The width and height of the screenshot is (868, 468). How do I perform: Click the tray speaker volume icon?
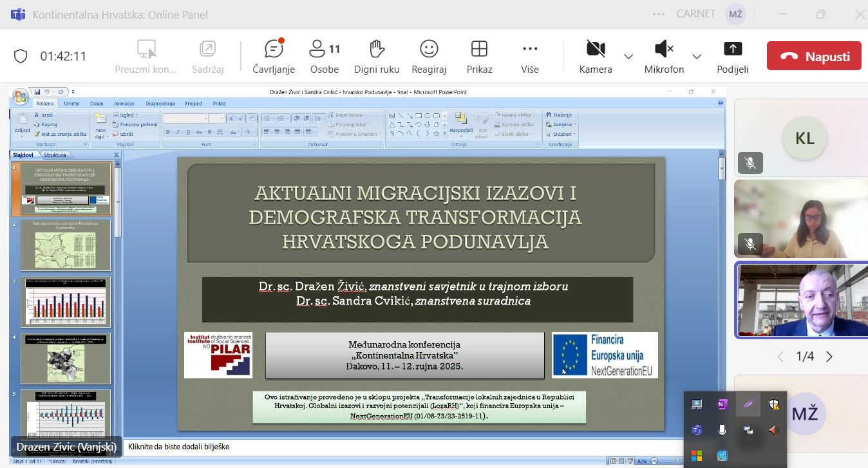pos(773,430)
